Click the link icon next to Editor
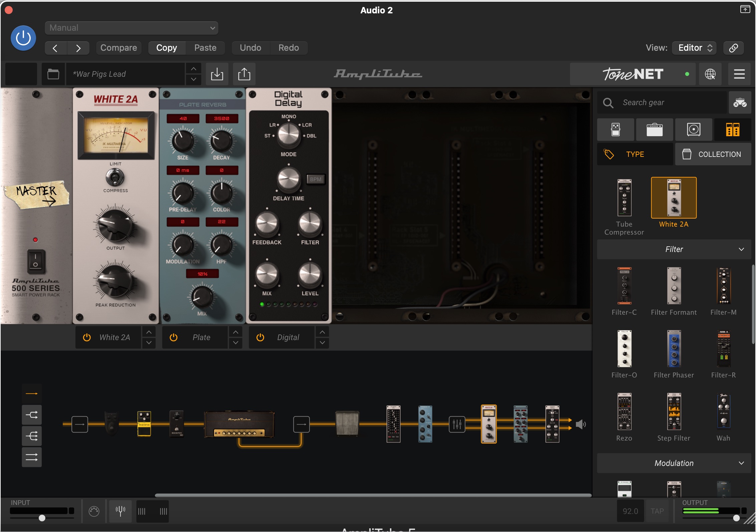 click(733, 48)
